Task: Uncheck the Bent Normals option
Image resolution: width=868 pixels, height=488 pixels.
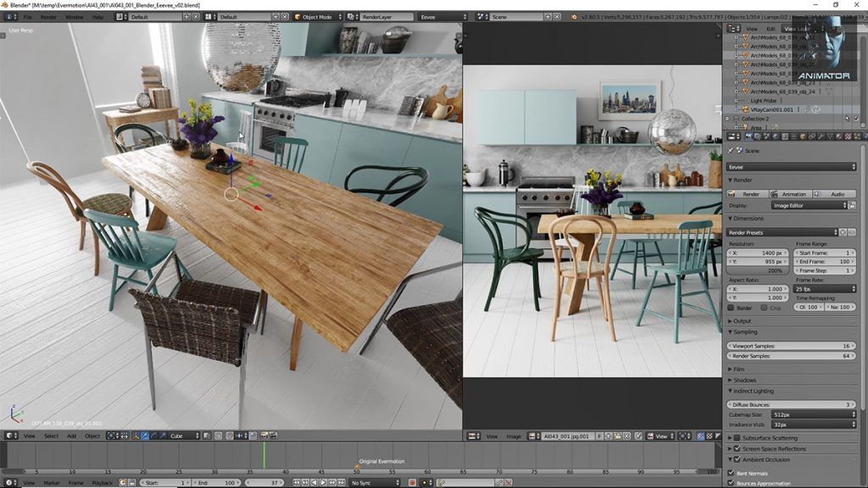Action: [x=732, y=473]
